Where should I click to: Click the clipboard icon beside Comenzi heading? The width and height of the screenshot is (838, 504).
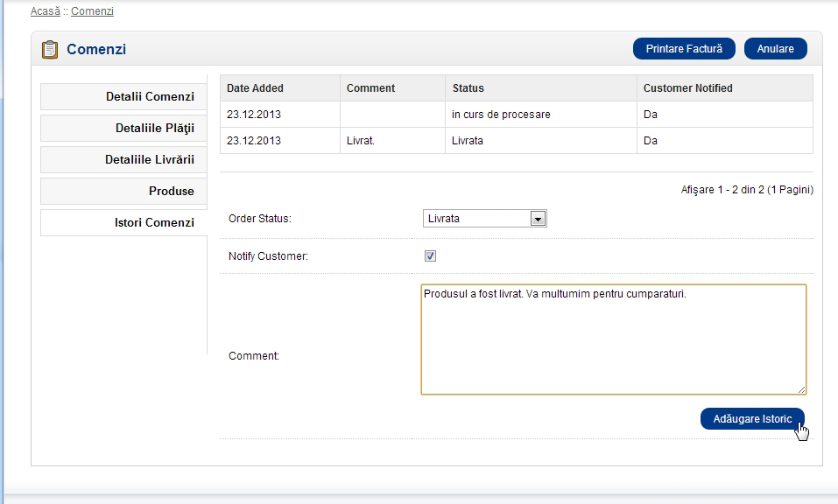click(50, 50)
